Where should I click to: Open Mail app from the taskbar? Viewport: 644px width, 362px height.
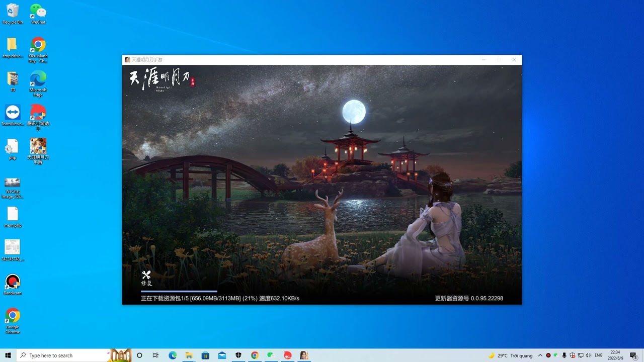click(222, 355)
